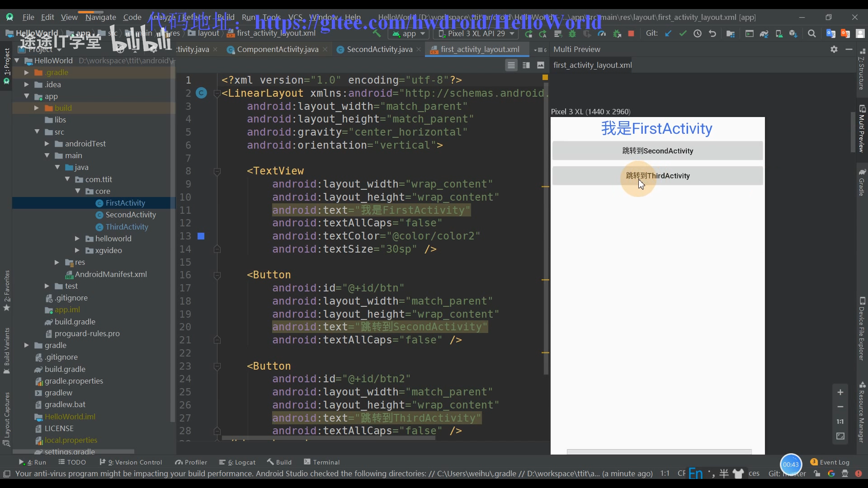868x488 pixels.
Task: Click the user avatar icon in toolbar
Action: (x=860, y=33)
